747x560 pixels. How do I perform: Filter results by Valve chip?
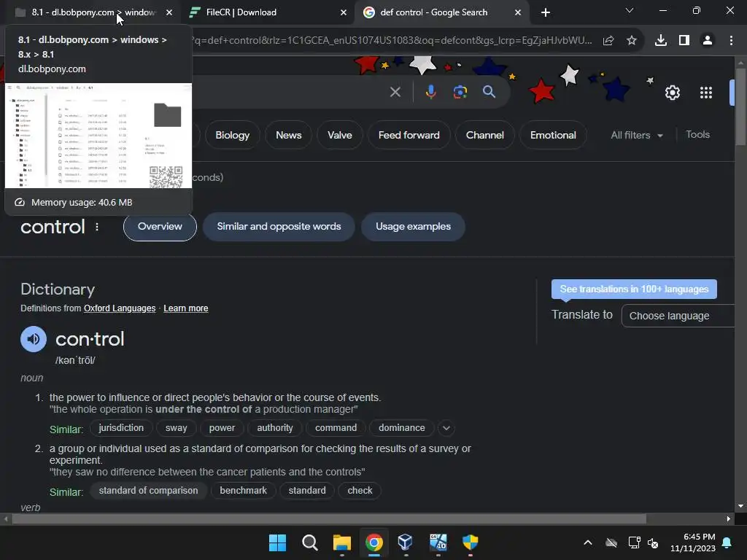coord(340,135)
